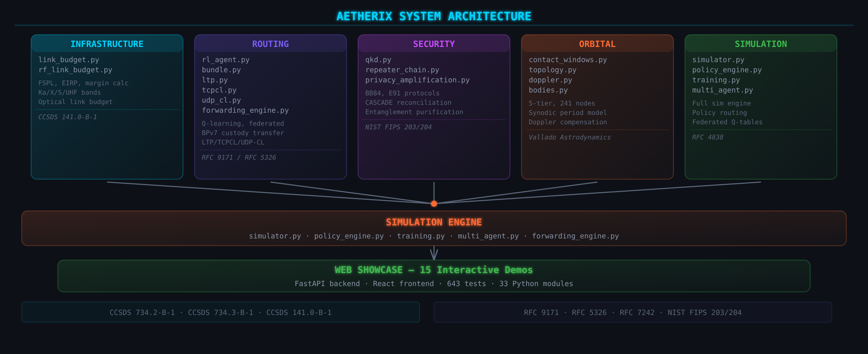Click 'BB84, E91 protocols' note
Image resolution: width=868 pixels, height=354 pixels.
click(x=402, y=93)
